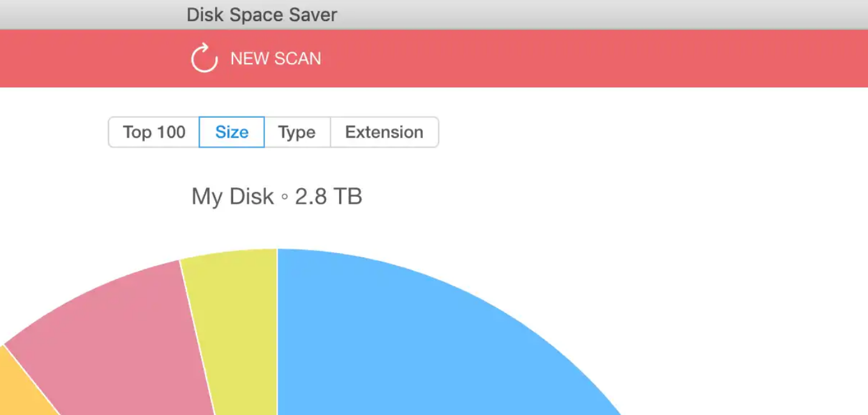Click the 2.8 TB size value
Viewport: 868px width, 415px height.
coord(329,196)
